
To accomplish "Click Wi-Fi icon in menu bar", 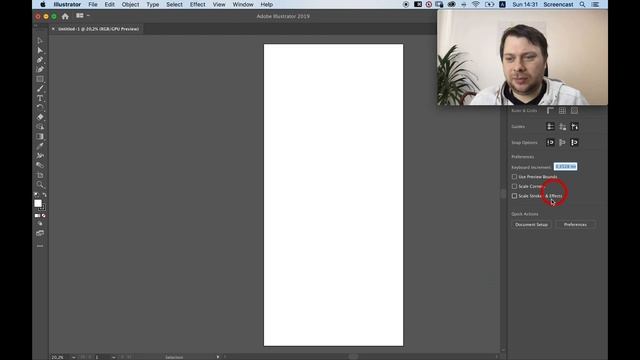I will 476,4.
